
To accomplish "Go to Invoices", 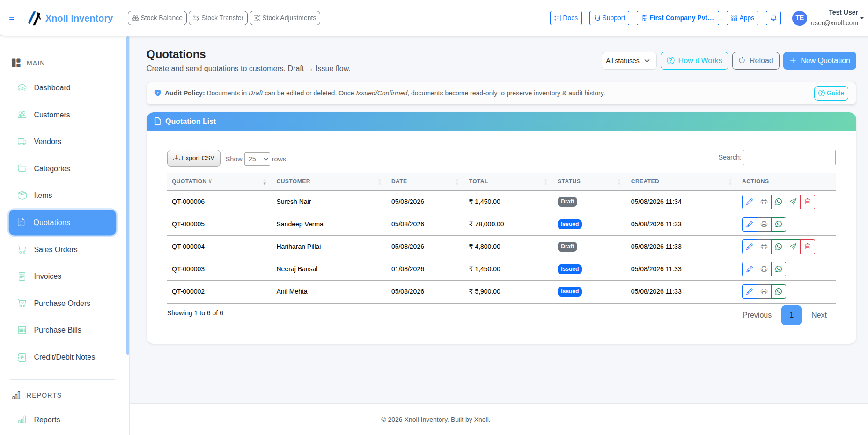I will click(x=62, y=276).
